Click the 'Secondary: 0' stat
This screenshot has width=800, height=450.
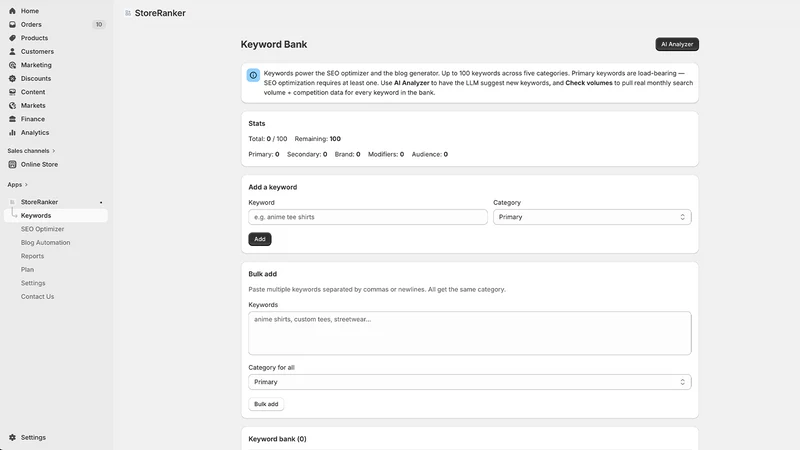click(x=307, y=154)
